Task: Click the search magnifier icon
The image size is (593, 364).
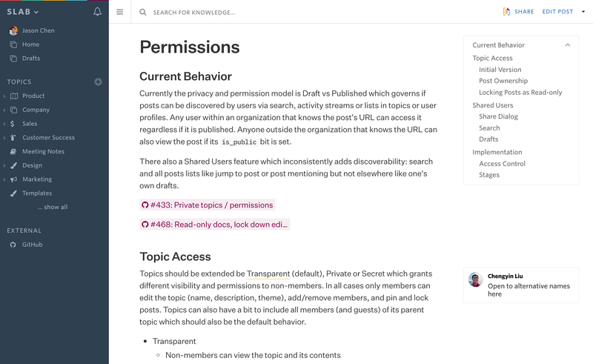Action: (143, 13)
